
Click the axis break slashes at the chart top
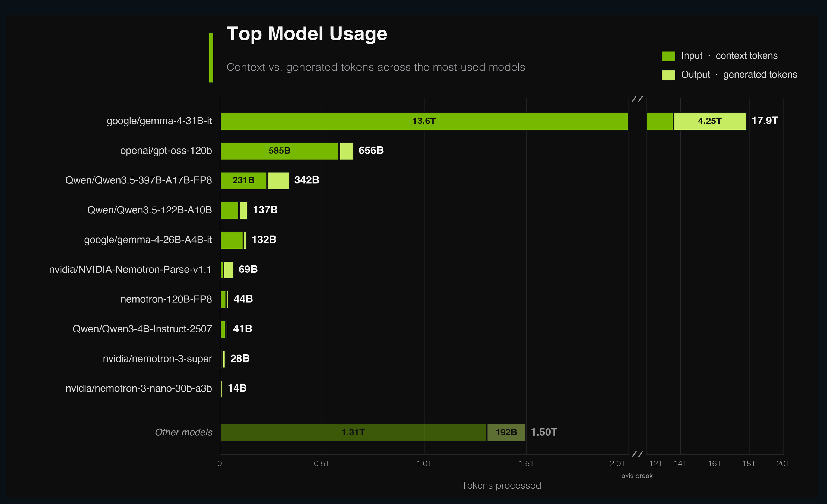click(x=637, y=99)
